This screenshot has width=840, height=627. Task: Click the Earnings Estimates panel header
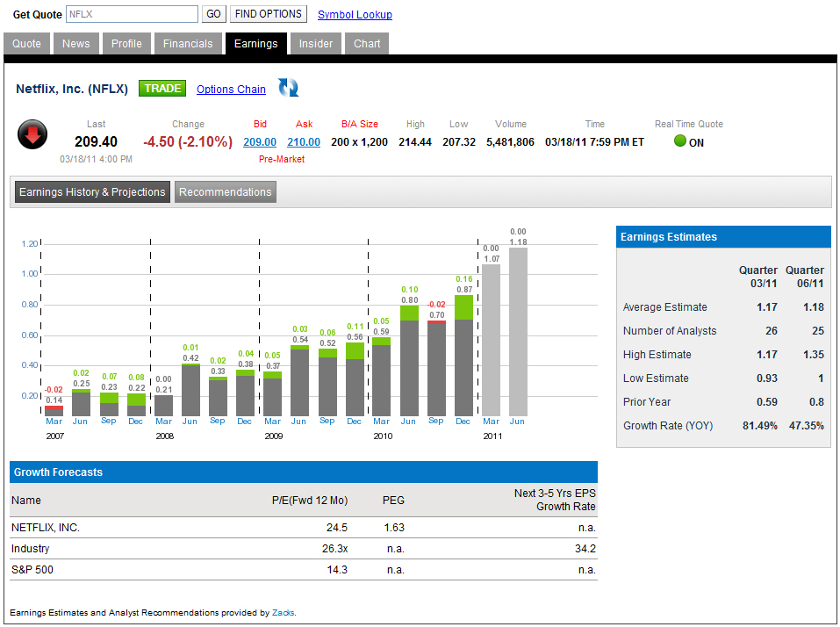click(723, 237)
